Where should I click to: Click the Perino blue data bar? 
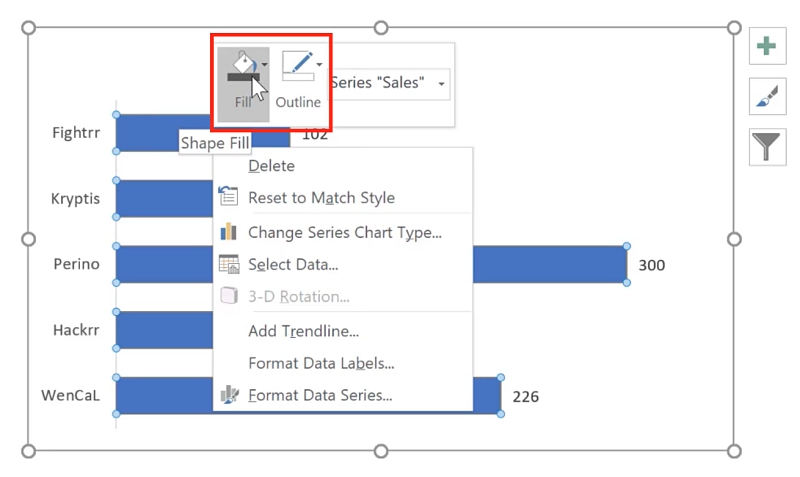click(548, 265)
